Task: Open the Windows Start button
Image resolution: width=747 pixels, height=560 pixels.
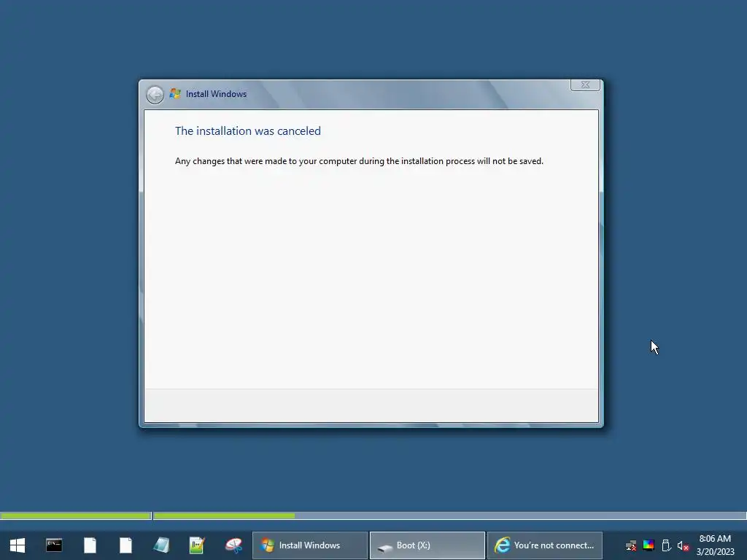Action: pyautogui.click(x=18, y=545)
